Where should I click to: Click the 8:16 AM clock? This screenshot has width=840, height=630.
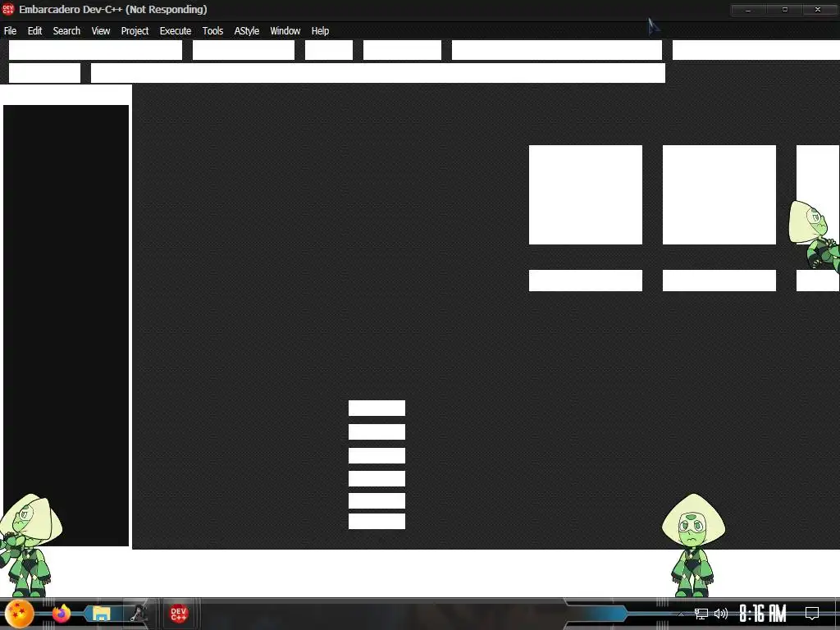pyautogui.click(x=762, y=614)
